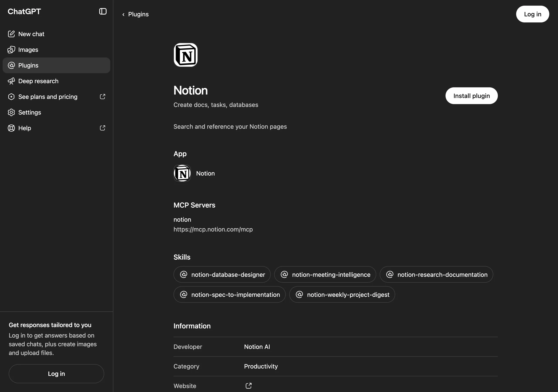Click the Notion page heading

click(x=191, y=90)
